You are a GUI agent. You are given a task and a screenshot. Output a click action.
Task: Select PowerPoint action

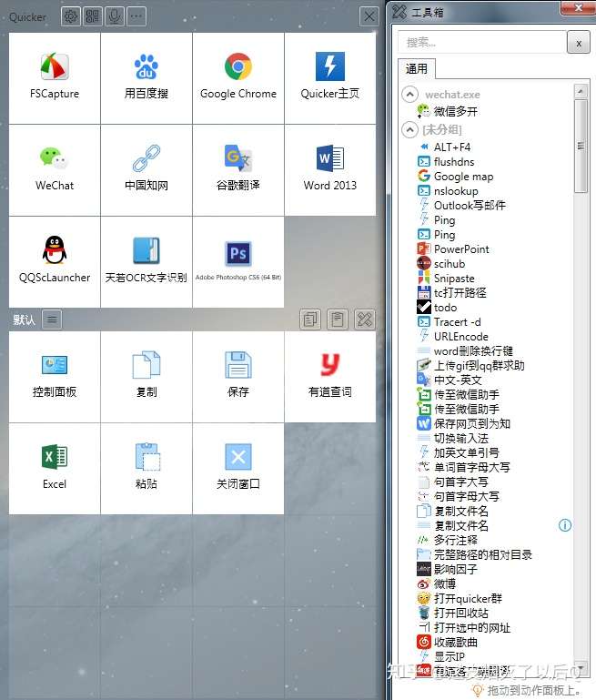(453, 249)
